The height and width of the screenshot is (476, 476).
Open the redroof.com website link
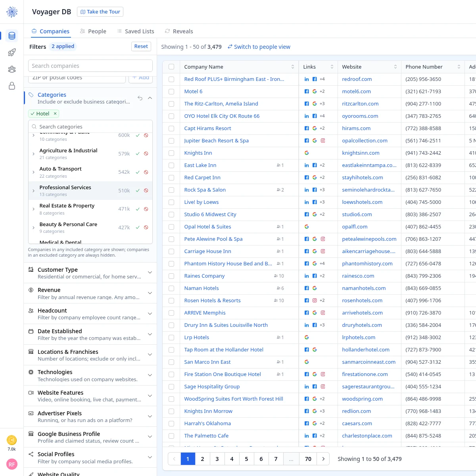click(357, 79)
